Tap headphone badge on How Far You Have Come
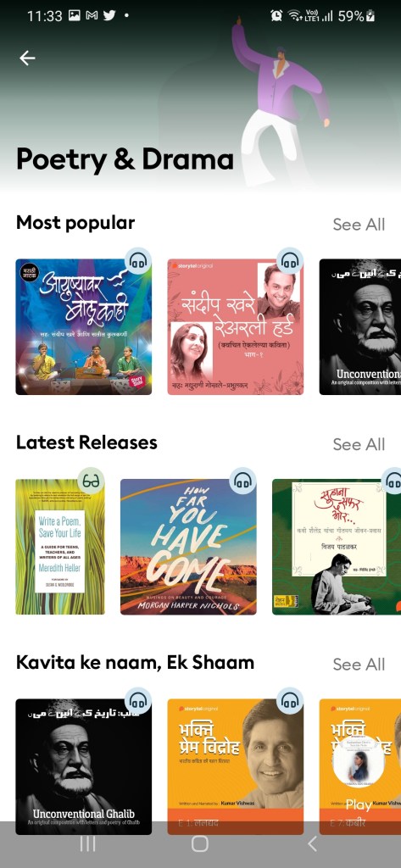 click(242, 481)
